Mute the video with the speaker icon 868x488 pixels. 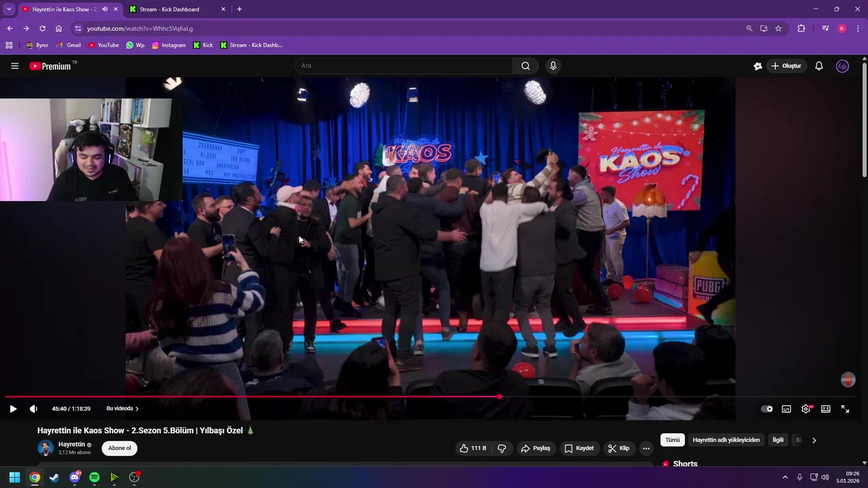pos(33,409)
